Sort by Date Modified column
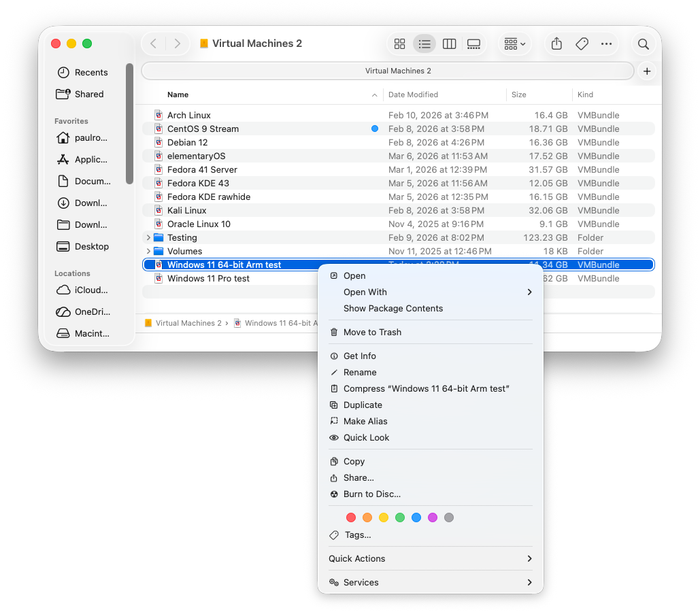700x612 pixels. [413, 95]
